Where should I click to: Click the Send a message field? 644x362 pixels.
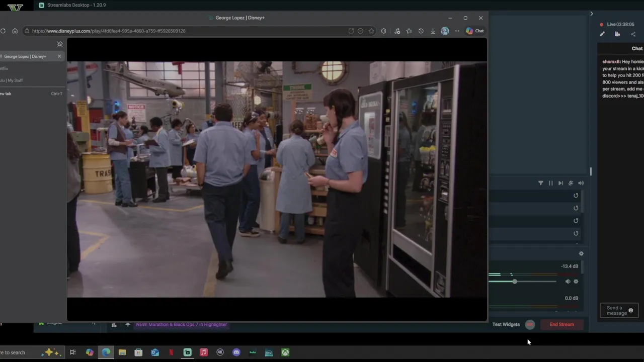click(619, 310)
